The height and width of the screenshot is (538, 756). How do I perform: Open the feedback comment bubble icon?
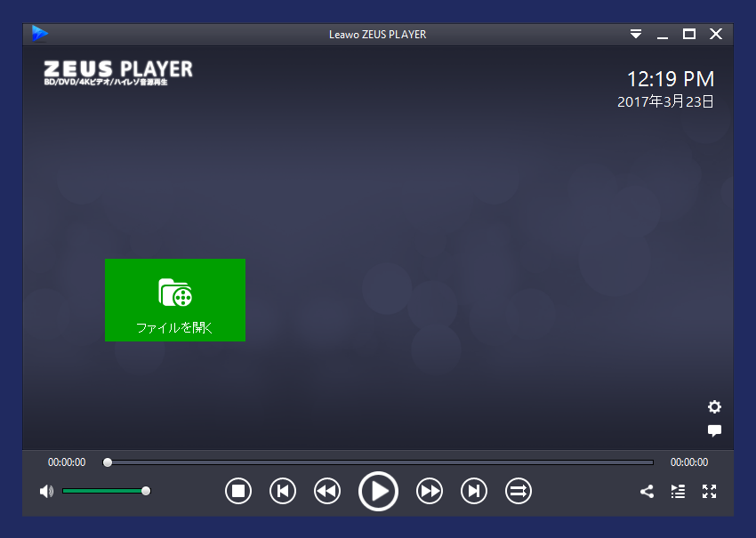pyautogui.click(x=714, y=431)
